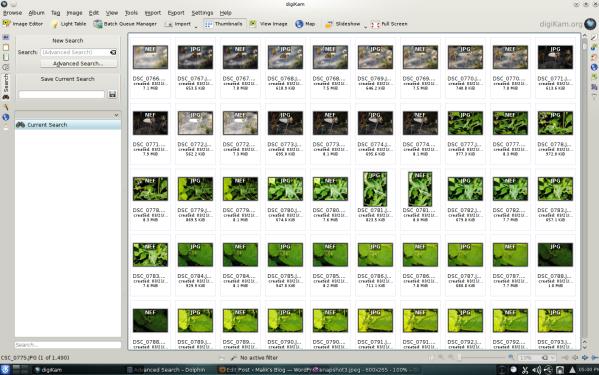Screen dimensions: 599x375
Task: Open the Image Editor from the toolbar
Action: (x=23, y=24)
